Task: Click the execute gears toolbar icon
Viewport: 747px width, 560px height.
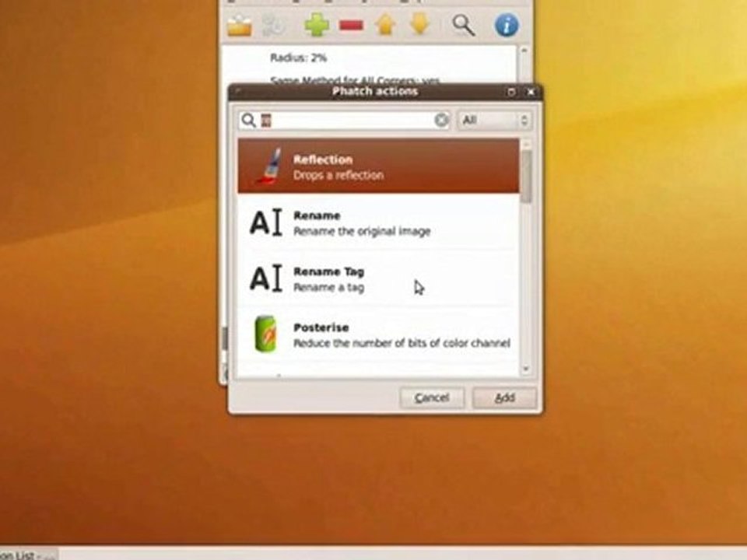Action: (274, 25)
